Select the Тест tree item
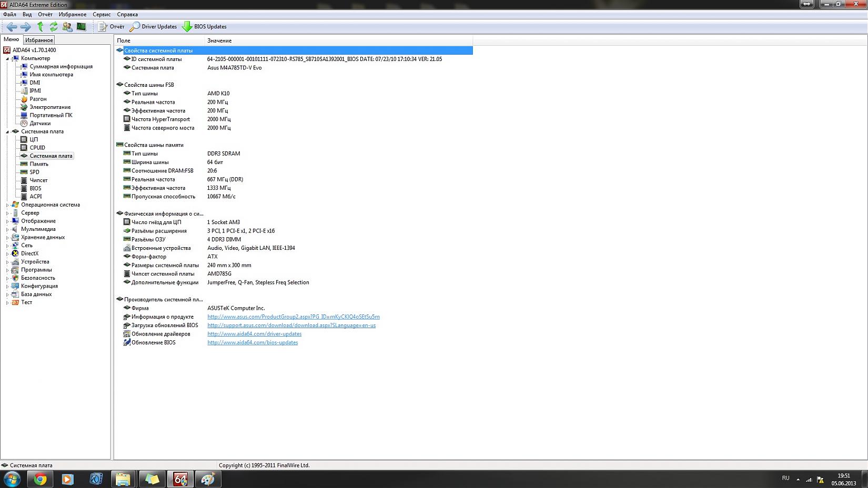This screenshot has width=868, height=488. (x=27, y=302)
